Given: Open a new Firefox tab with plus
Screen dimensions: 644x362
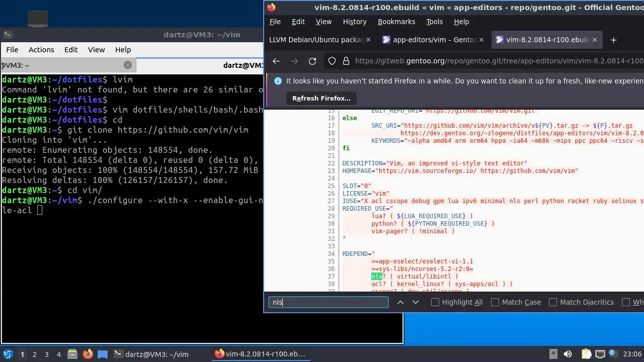Looking at the screenshot, I should click(x=613, y=40).
